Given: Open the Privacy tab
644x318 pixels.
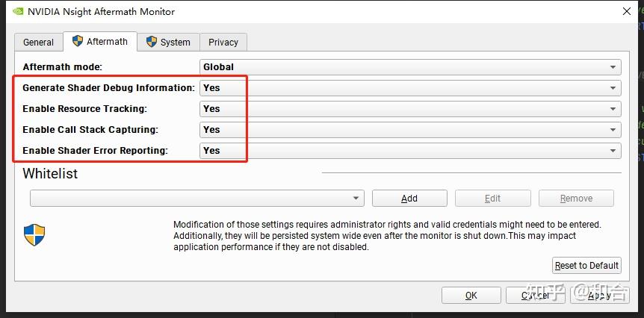Looking at the screenshot, I should point(223,43).
